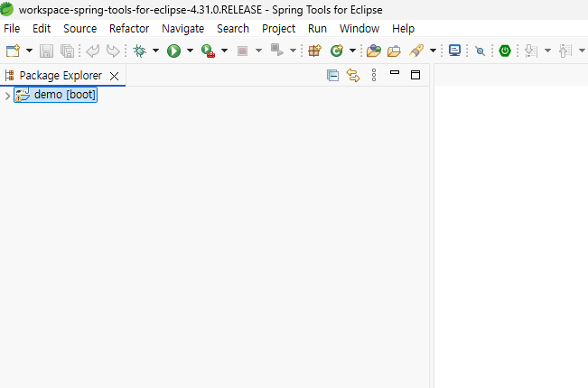588x388 pixels.
Task: Open the New wizard dropdown arrow
Action: [x=29, y=51]
